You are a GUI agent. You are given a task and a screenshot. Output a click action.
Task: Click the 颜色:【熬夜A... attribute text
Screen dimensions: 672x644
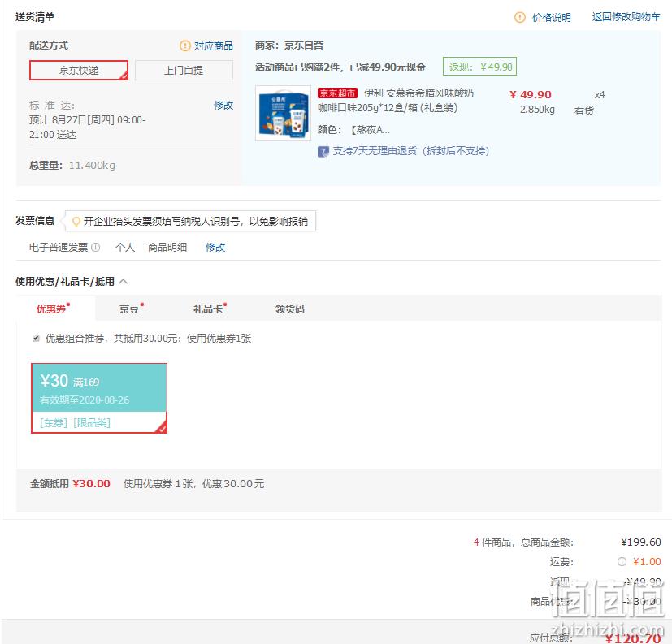point(354,130)
